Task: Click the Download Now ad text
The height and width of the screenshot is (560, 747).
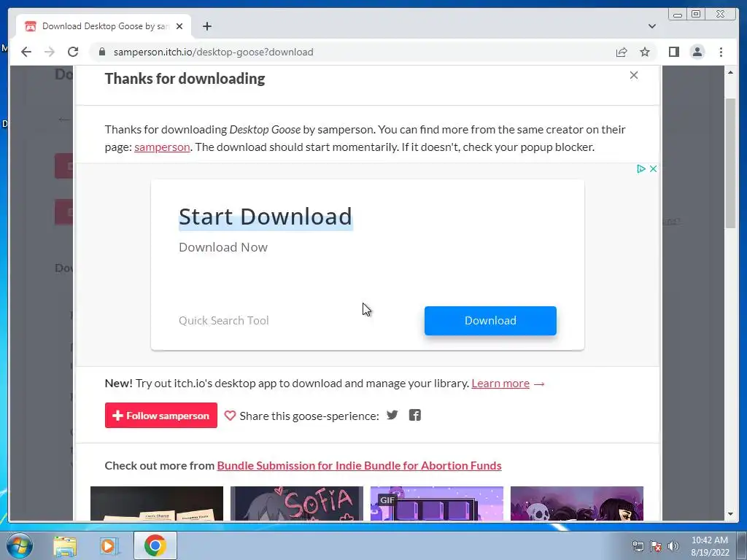Action: pos(223,247)
